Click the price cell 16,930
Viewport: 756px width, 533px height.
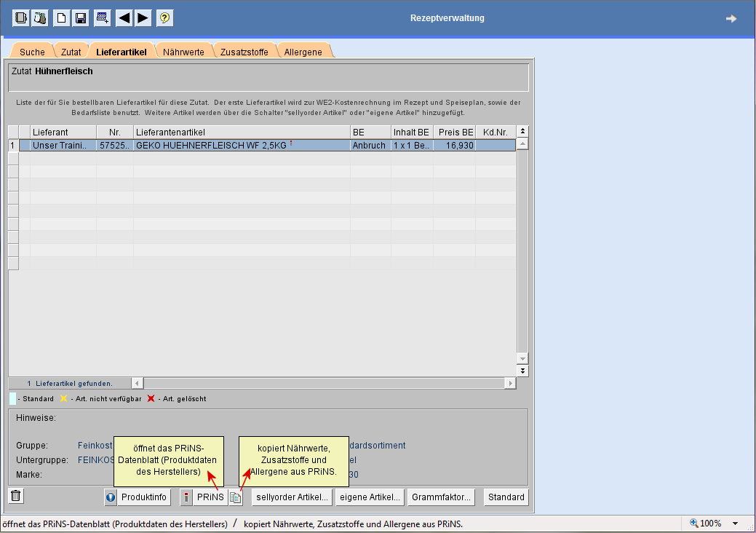(454, 145)
